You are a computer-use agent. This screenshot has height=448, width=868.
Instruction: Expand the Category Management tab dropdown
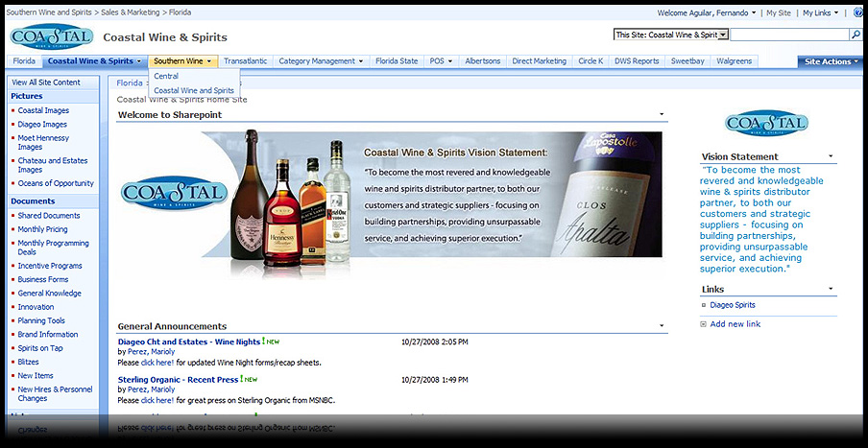coord(361,61)
